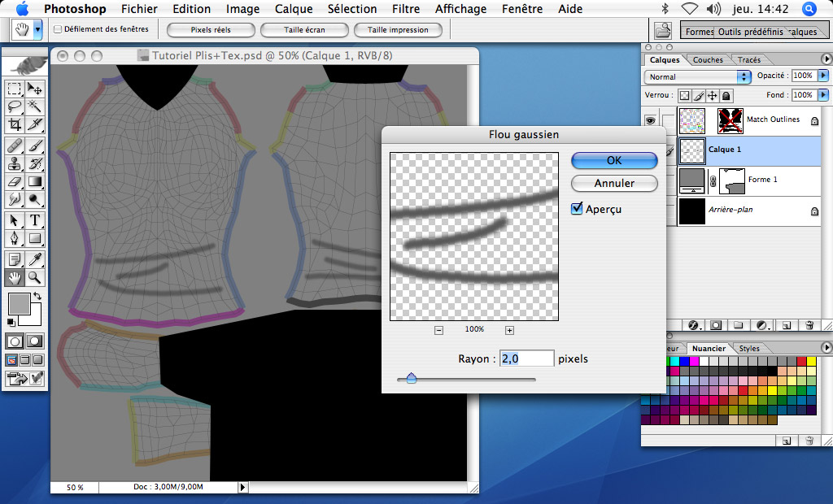Zoom out the blur preview
Viewport: 833px width, 504px height.
coord(438,330)
